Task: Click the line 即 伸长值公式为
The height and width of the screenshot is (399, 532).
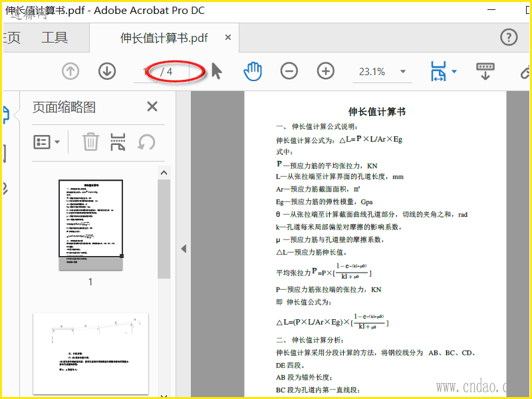Action: (304, 302)
